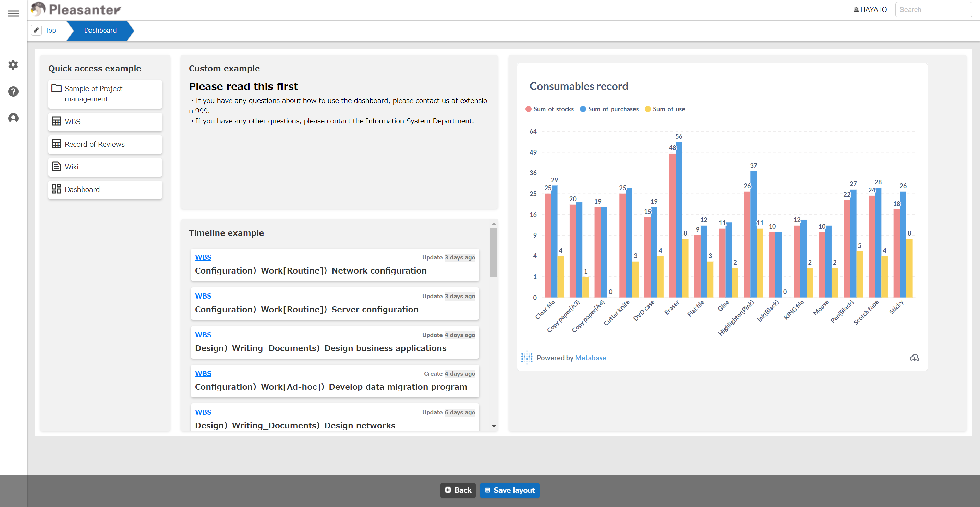
Task: Click the Custom example panel heading
Action: click(x=225, y=69)
